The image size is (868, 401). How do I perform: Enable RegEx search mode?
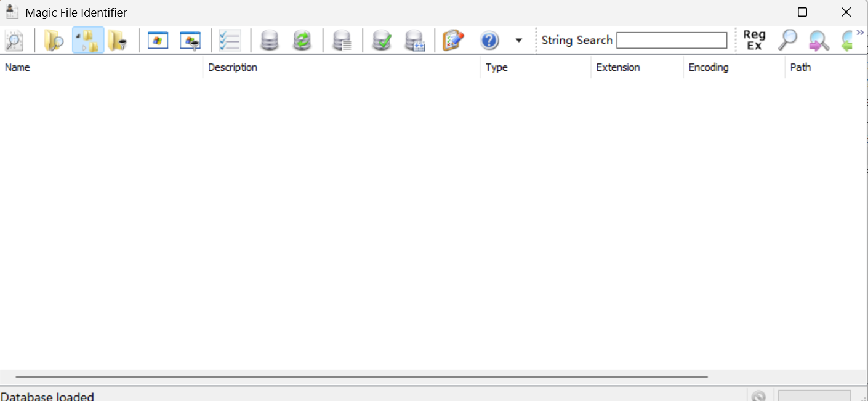pyautogui.click(x=754, y=40)
